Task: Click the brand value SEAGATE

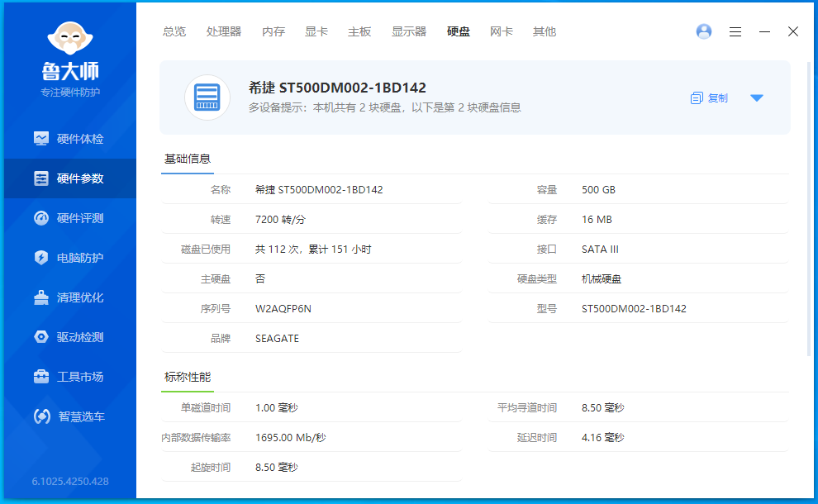Action: tap(277, 339)
